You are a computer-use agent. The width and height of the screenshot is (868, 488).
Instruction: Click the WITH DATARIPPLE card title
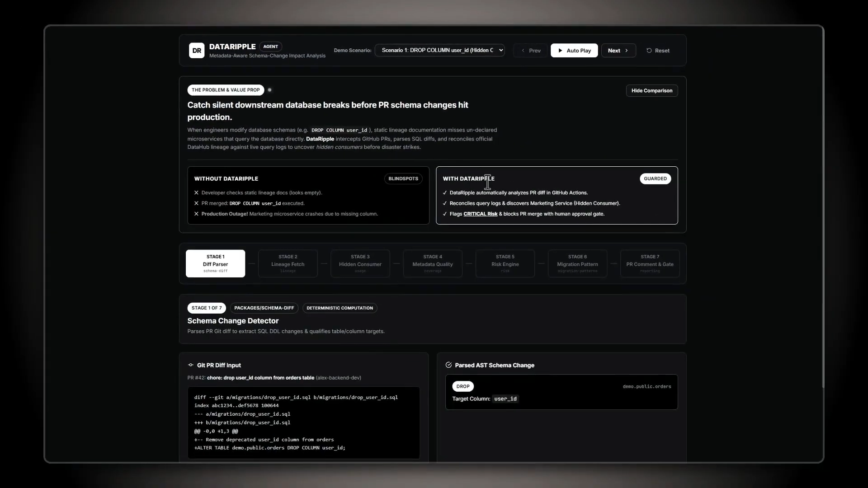click(x=468, y=179)
